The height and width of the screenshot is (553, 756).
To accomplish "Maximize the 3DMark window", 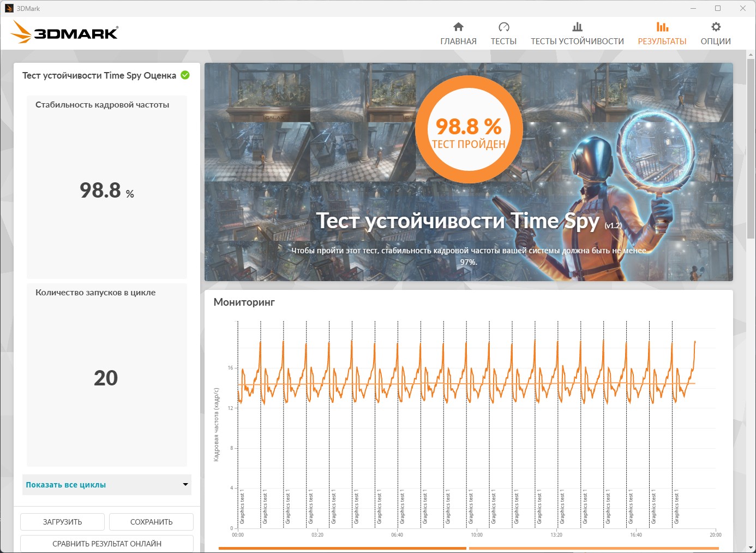I will pos(718,8).
